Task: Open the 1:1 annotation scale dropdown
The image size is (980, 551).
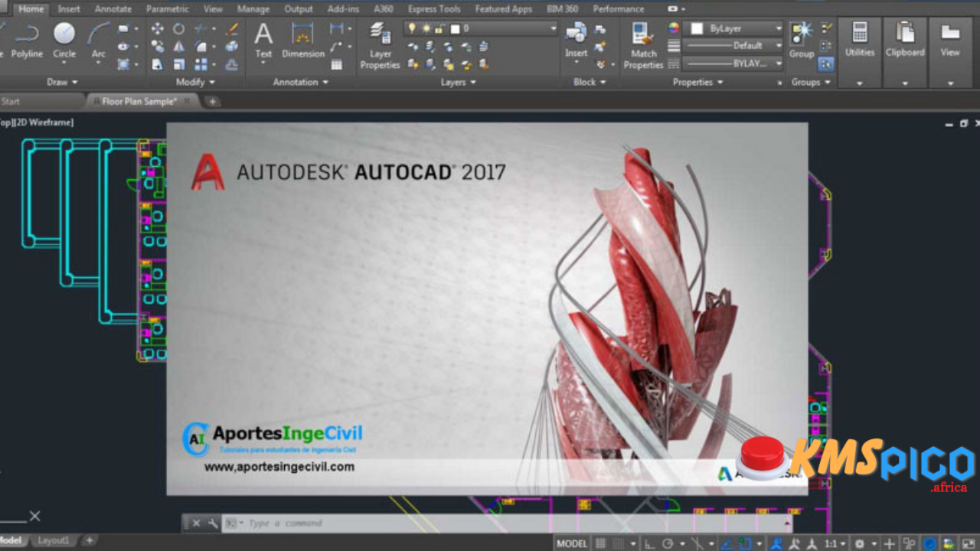Action: [835, 543]
